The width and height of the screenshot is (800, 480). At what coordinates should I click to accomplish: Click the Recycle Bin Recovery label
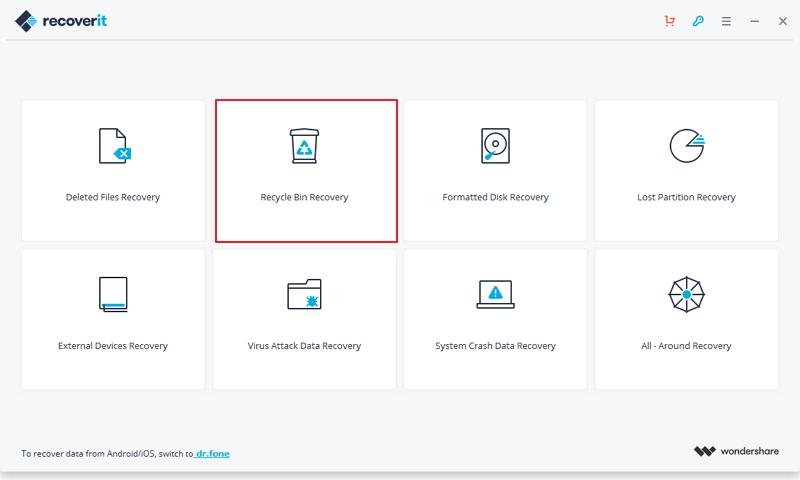click(x=304, y=197)
